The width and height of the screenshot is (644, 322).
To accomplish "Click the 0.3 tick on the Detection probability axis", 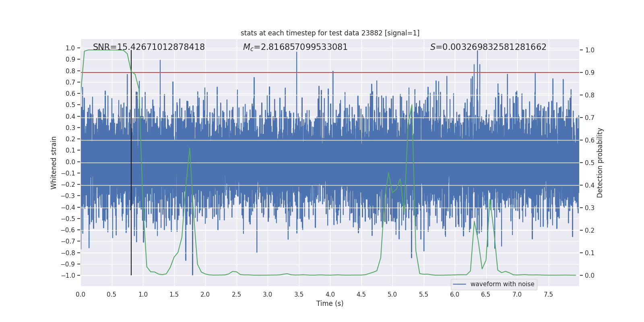I will (590, 208).
